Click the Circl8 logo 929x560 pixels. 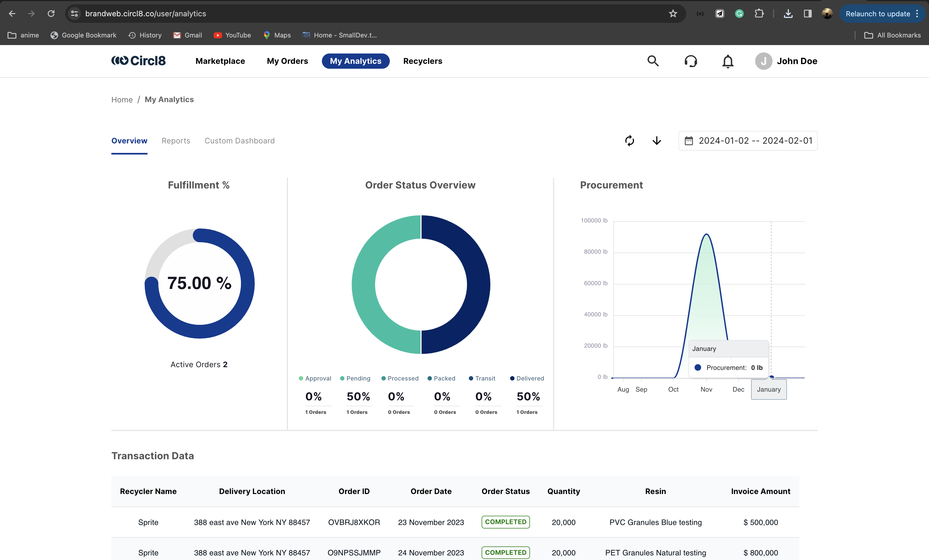tap(138, 61)
